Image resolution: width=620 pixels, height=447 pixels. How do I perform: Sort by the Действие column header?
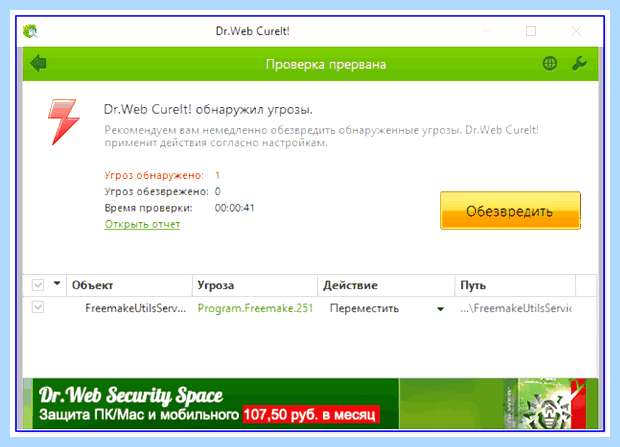click(386, 285)
